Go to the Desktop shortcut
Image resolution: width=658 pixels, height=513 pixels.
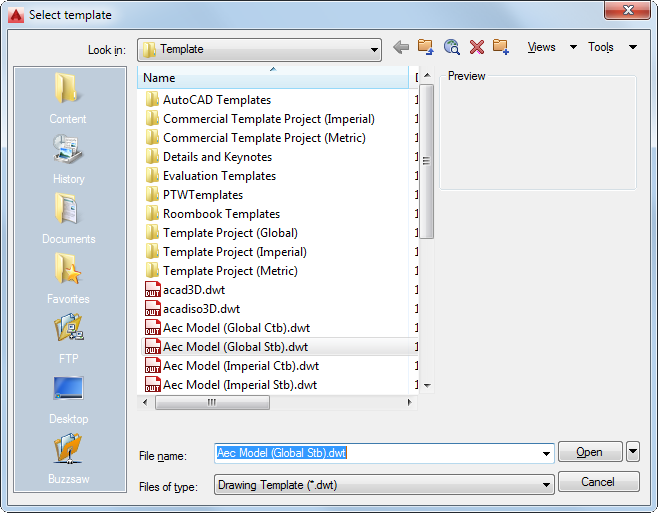click(x=68, y=399)
